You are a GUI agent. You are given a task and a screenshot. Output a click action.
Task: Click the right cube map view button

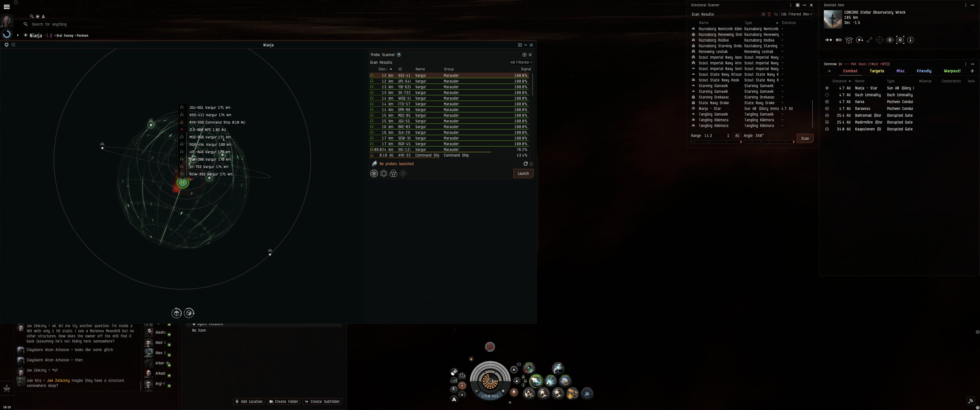click(x=189, y=313)
